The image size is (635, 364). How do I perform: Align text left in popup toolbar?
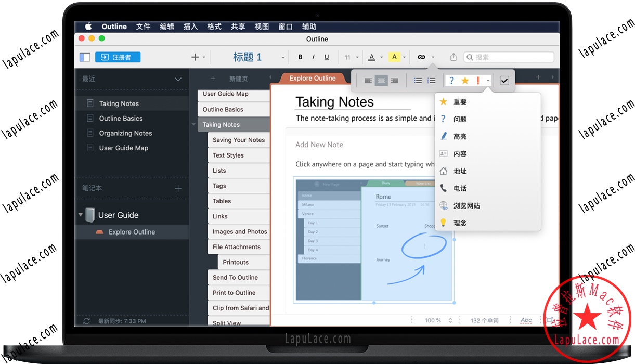[x=368, y=81]
